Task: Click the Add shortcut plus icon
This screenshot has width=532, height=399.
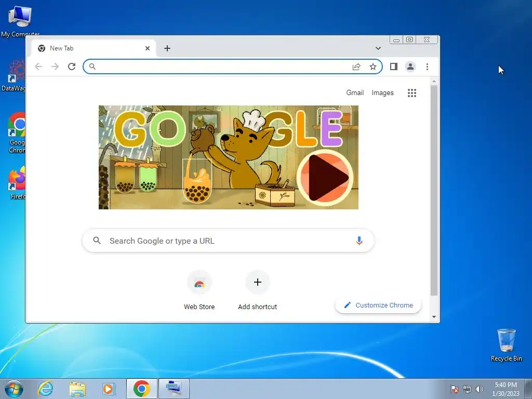Action: coord(258,282)
